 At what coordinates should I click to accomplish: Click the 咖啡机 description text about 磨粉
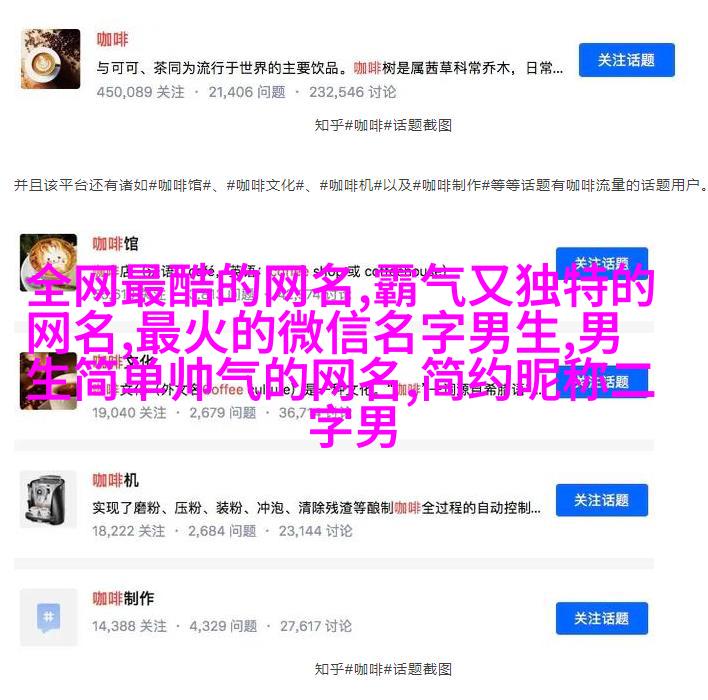coord(317,508)
